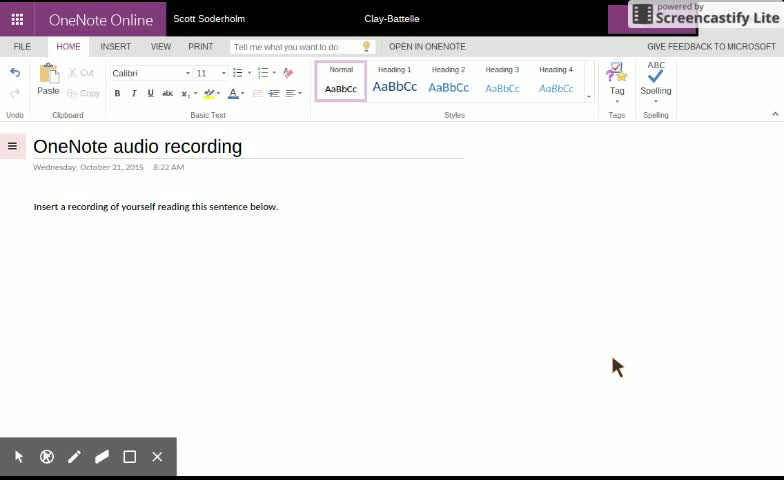Clear formatting with the eraser icon
The height and width of the screenshot is (480, 784).
click(288, 73)
